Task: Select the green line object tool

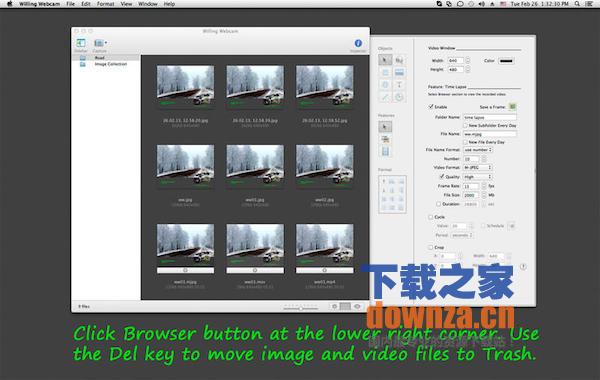Action: click(x=385, y=97)
